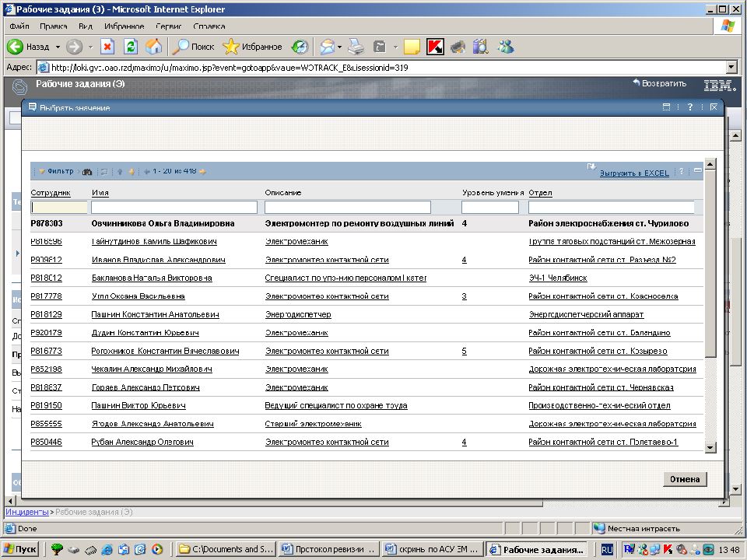
Task: Focus the Сотрудник filter input field
Action: (x=59, y=207)
